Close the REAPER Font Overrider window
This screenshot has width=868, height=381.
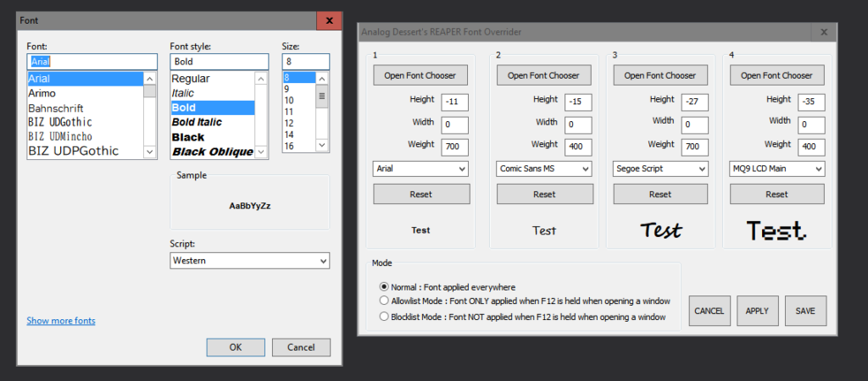pos(823,32)
